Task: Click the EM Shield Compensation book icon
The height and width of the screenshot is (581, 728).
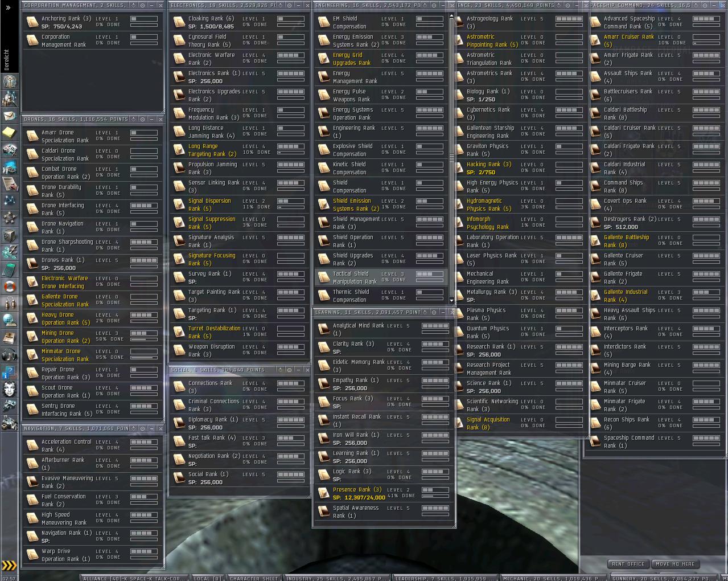Action: pyautogui.click(x=324, y=22)
